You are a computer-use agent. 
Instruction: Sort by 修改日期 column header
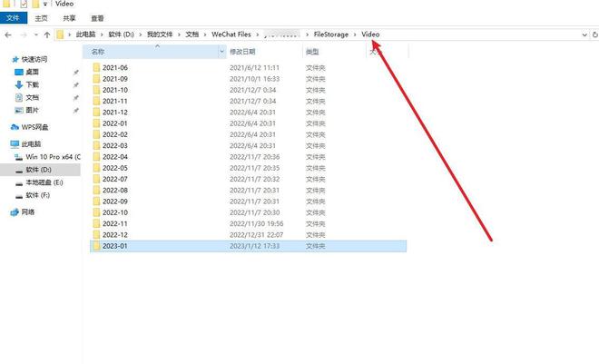point(245,54)
